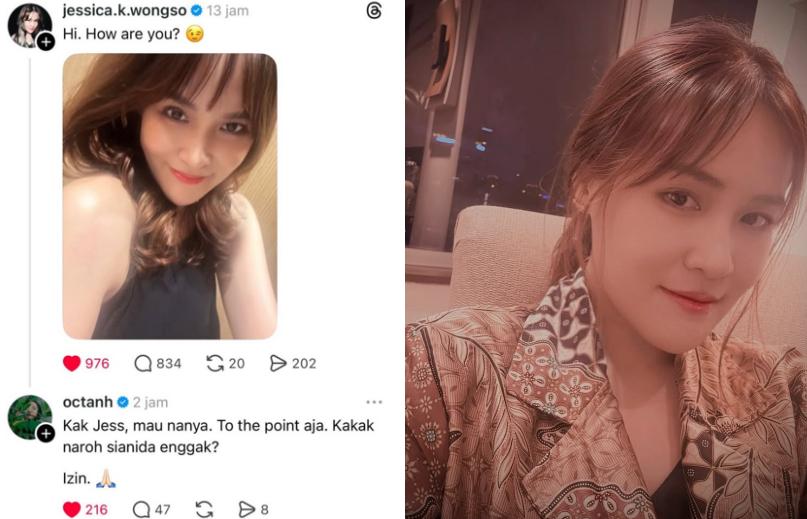The height and width of the screenshot is (519, 807).
Task: Click the verified badge beside octanh
Action: [123, 402]
